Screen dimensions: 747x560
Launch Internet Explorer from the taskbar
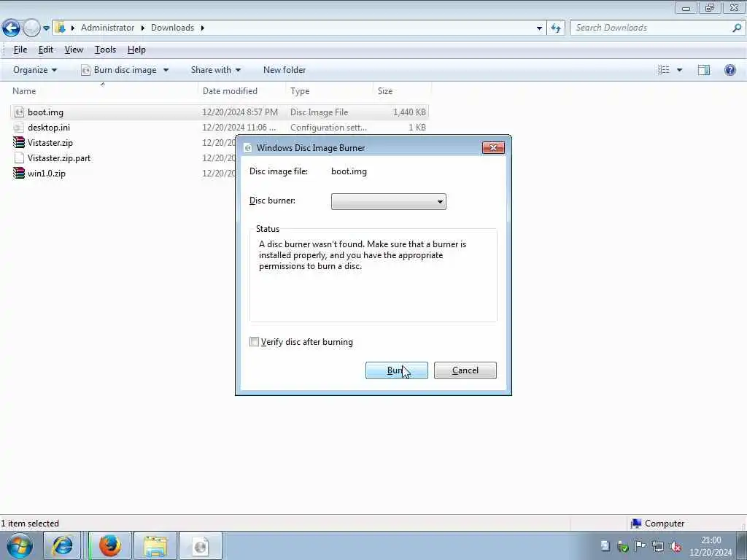[63, 545]
